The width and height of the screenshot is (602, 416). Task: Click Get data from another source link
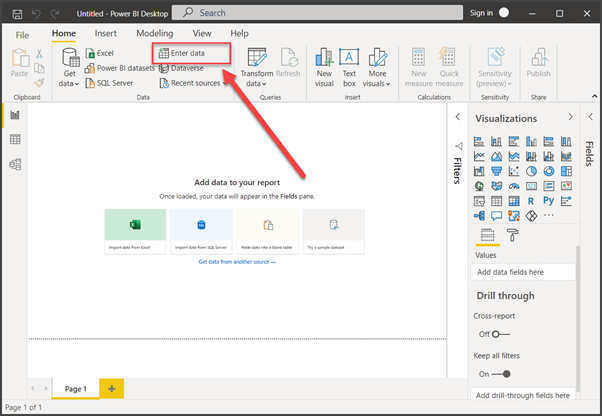pos(237,262)
